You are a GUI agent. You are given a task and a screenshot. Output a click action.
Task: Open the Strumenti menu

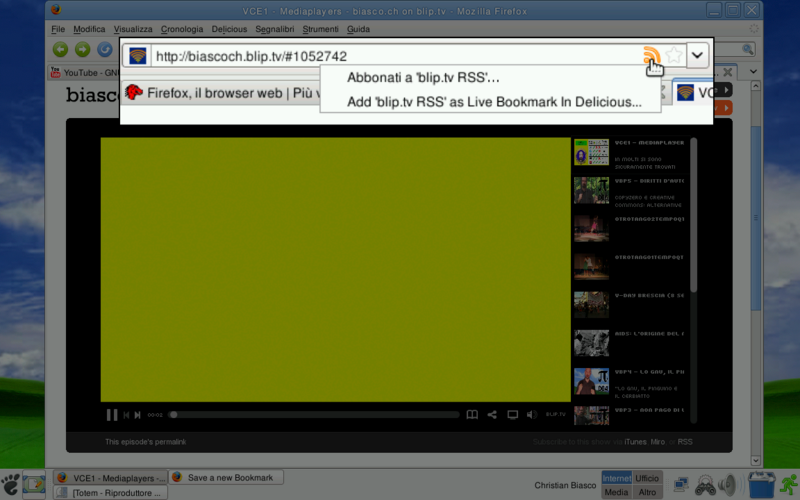click(x=320, y=29)
